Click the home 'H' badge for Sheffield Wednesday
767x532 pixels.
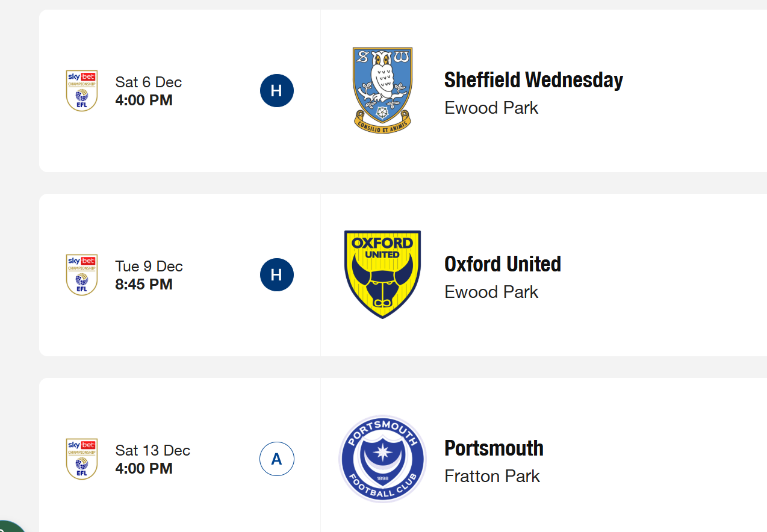(277, 91)
